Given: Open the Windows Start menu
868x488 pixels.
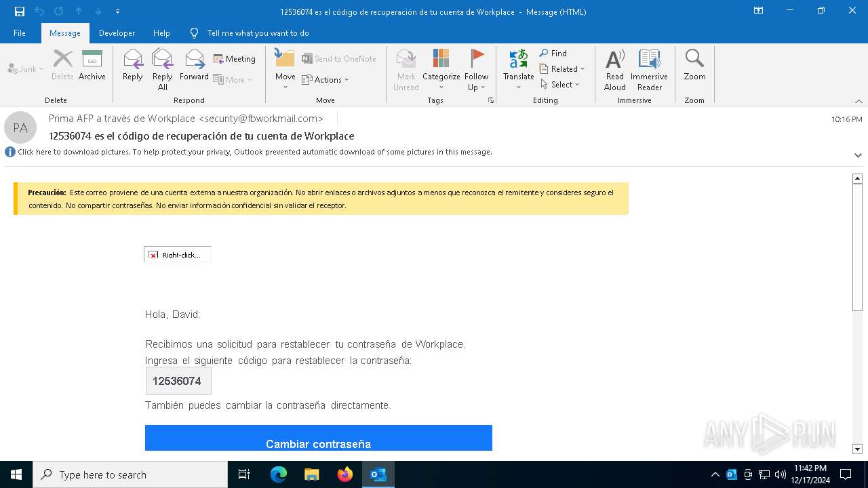Looking at the screenshot, I should (x=16, y=474).
